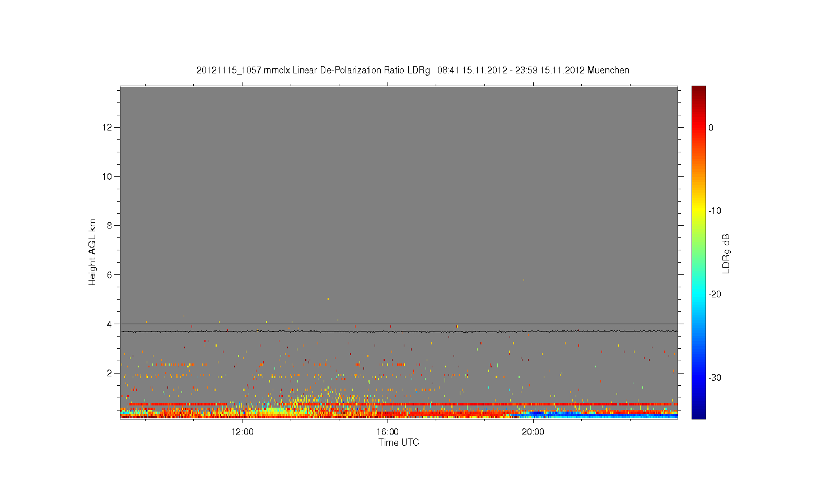Click the height tick label '8'
840x504 pixels.
pyautogui.click(x=110, y=226)
